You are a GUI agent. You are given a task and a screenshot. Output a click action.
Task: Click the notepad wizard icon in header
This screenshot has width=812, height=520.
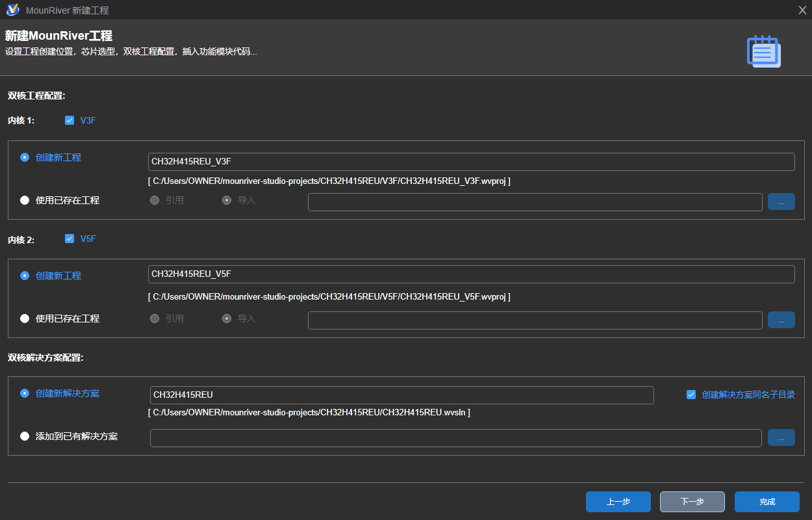click(764, 51)
